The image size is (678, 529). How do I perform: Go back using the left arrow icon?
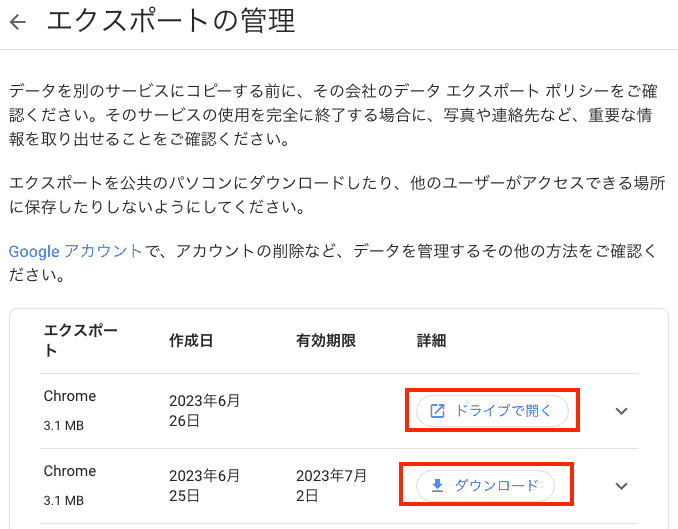(18, 22)
